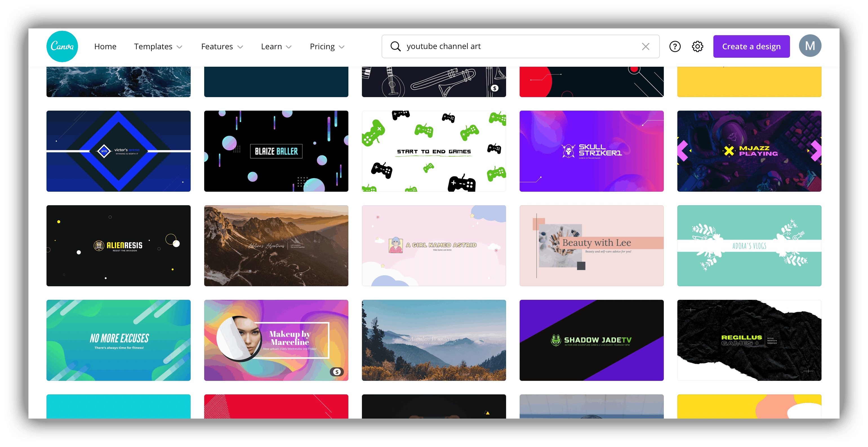This screenshot has width=868, height=447.
Task: Click the help question mark icon
Action: pos(676,46)
